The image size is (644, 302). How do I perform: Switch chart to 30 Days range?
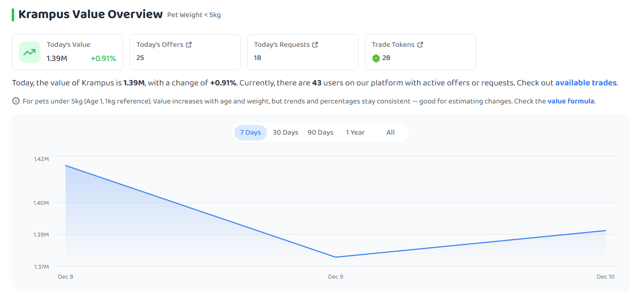(x=285, y=133)
